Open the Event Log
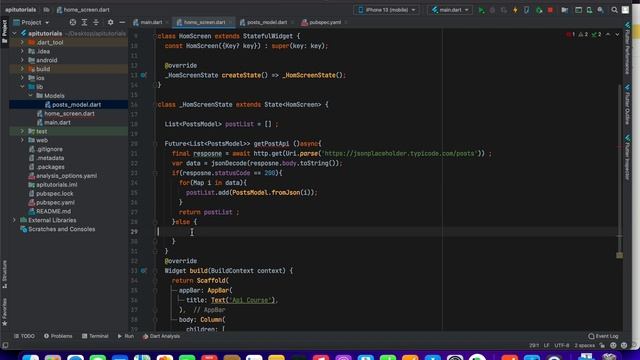The height and width of the screenshot is (360, 640). 603,336
